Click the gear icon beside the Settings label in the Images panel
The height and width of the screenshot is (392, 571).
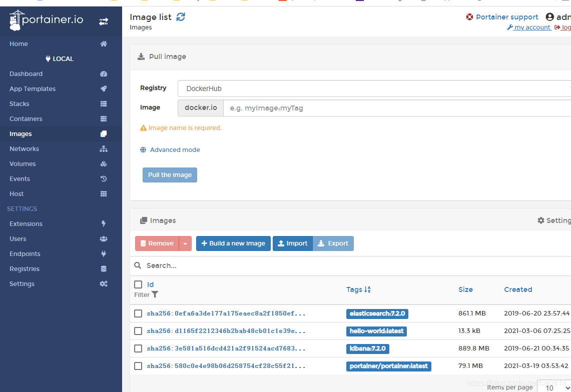tap(541, 220)
